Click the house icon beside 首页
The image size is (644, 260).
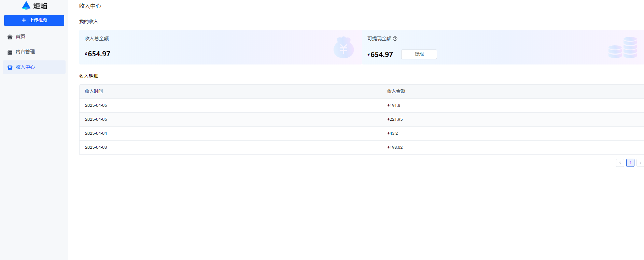tap(10, 37)
